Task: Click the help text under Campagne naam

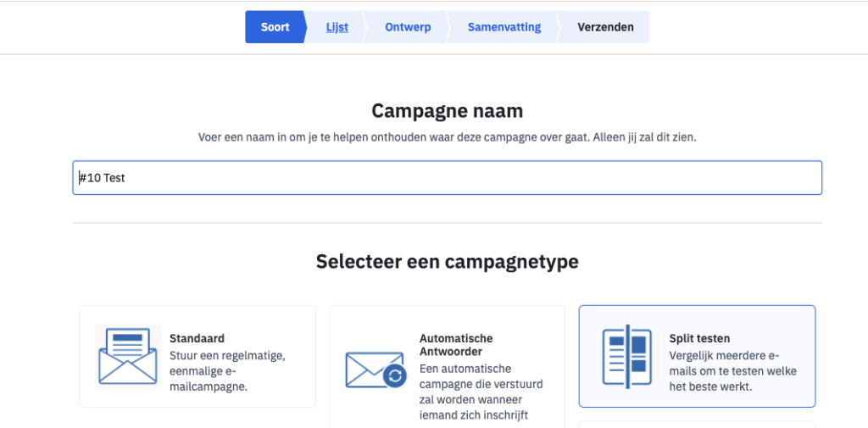Action: coord(447,136)
